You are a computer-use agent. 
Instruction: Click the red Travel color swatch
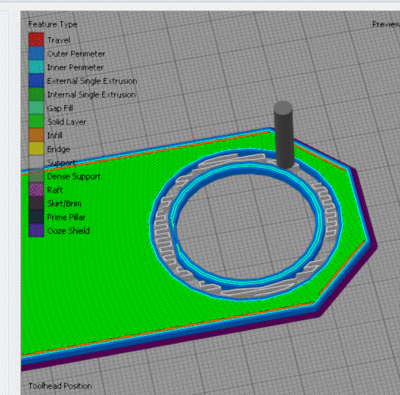click(x=36, y=40)
